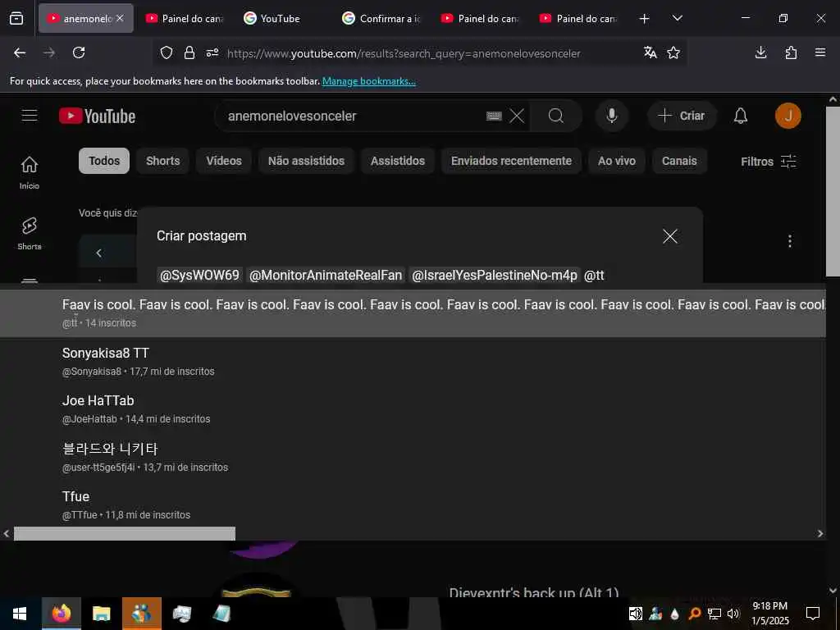Click the @SysWOW69 mention chip

point(200,276)
